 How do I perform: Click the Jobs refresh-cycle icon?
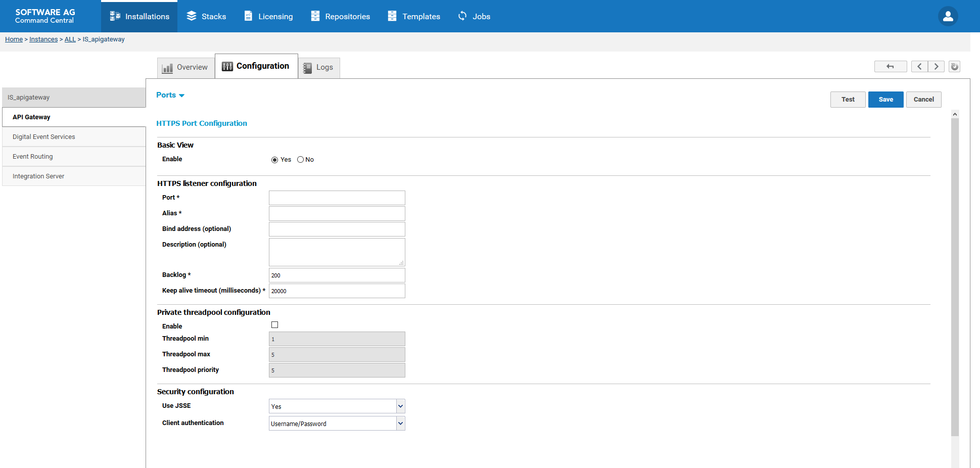coord(462,16)
